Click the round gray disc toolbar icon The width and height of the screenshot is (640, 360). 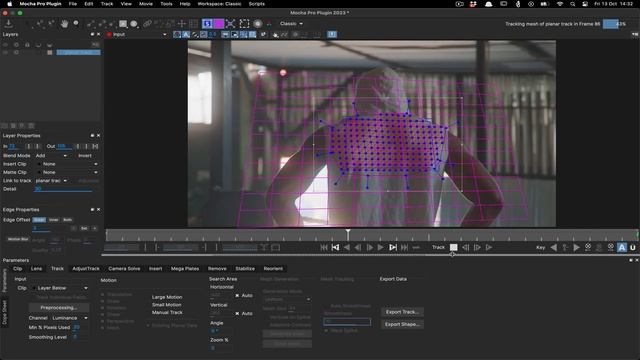click(258, 24)
